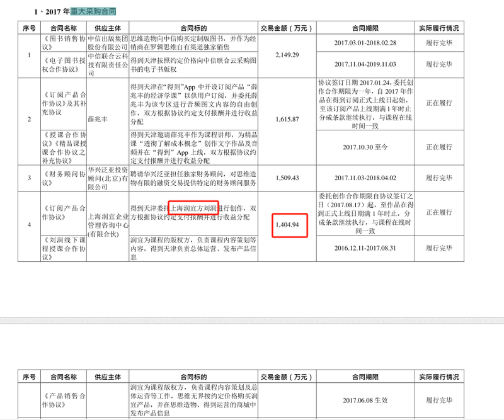This screenshot has width=504, height=420.
Task: Click the contract period 2017.03.01-2018.02.28
Action: point(365,43)
